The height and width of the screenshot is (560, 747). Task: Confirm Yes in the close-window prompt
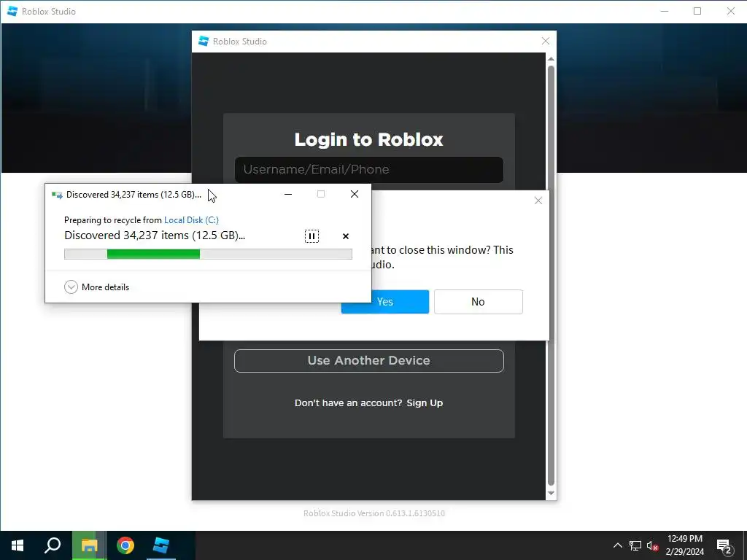(x=385, y=302)
